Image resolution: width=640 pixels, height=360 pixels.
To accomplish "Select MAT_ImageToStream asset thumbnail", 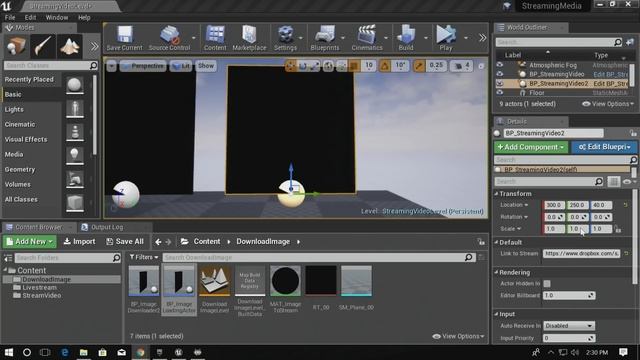I will [285, 281].
